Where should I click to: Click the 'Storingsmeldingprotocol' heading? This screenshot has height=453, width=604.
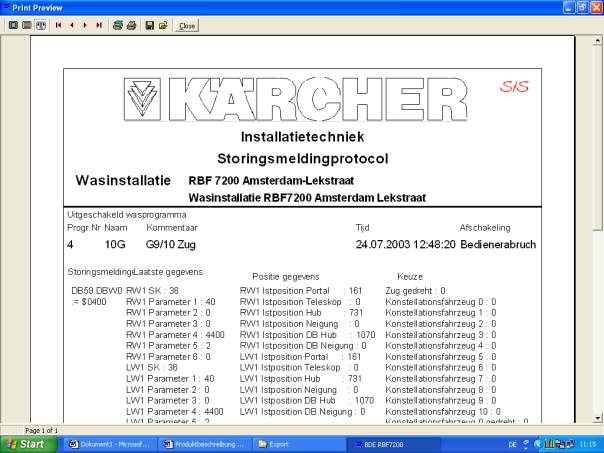point(302,159)
